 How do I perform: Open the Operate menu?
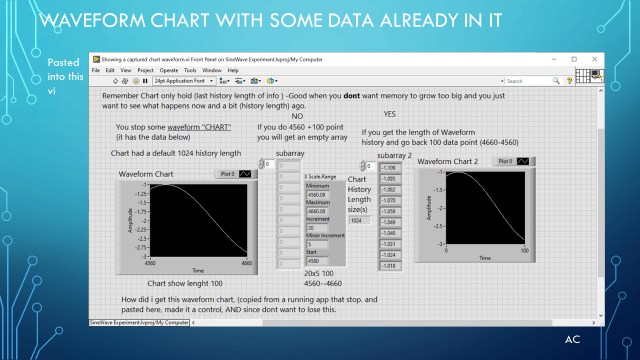[169, 70]
